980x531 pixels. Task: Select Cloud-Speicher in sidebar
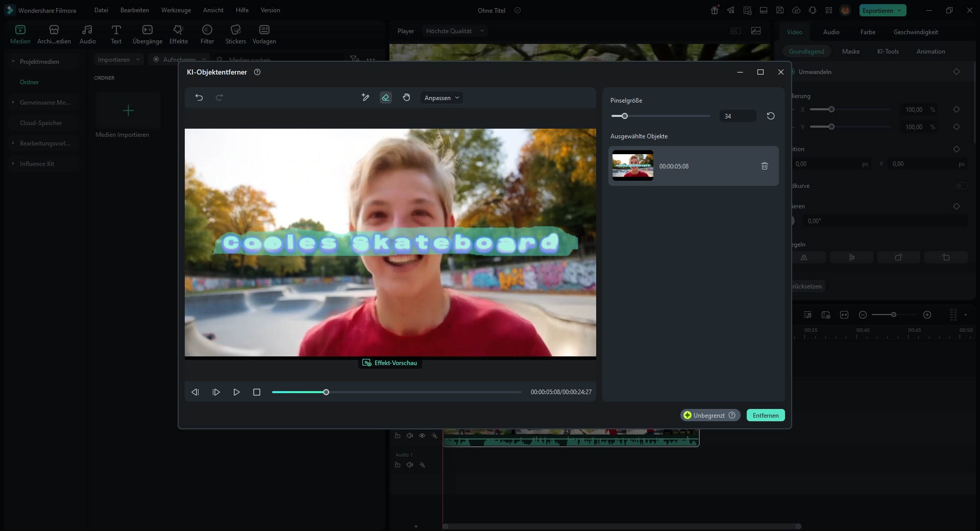tap(41, 123)
